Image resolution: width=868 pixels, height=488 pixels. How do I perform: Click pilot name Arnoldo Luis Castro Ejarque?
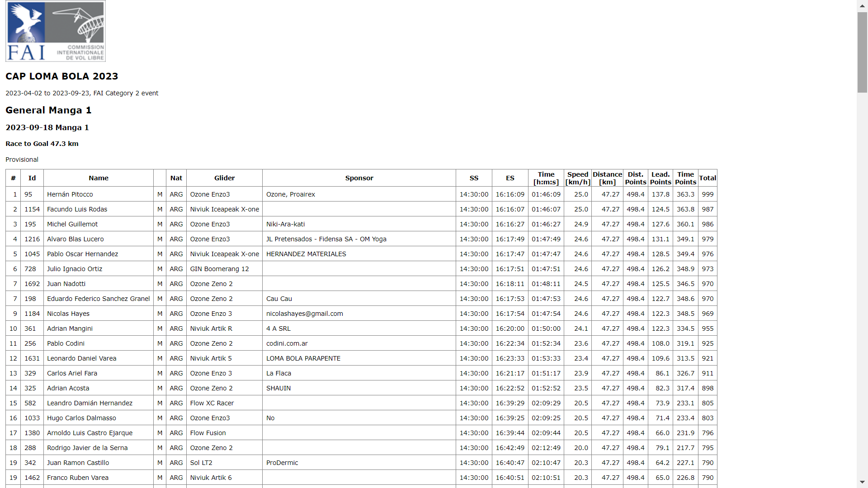(90, 433)
